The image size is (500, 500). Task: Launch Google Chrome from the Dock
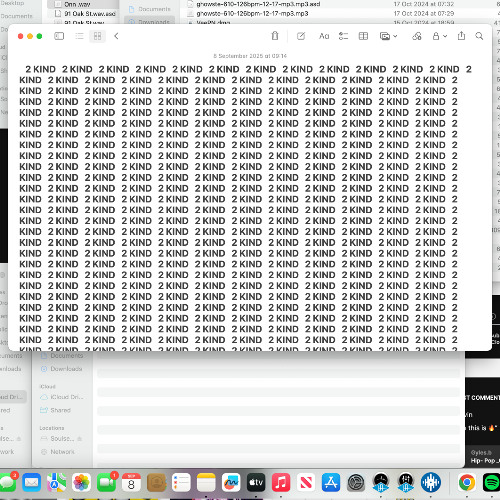[467, 482]
